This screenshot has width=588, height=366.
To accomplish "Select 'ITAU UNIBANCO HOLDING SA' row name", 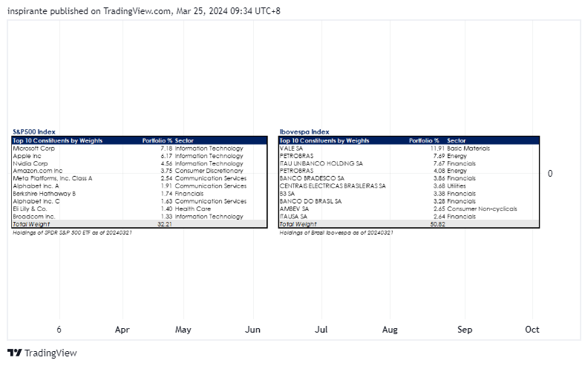I will pos(321,163).
